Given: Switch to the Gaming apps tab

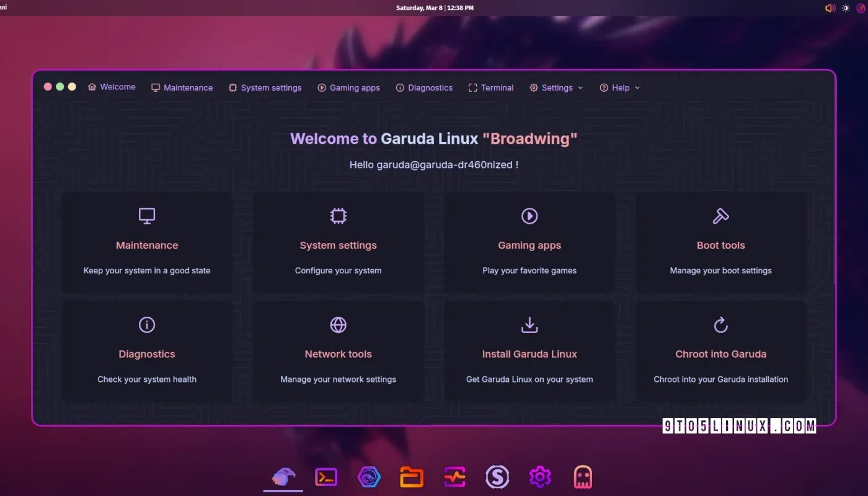Looking at the screenshot, I should 348,87.
